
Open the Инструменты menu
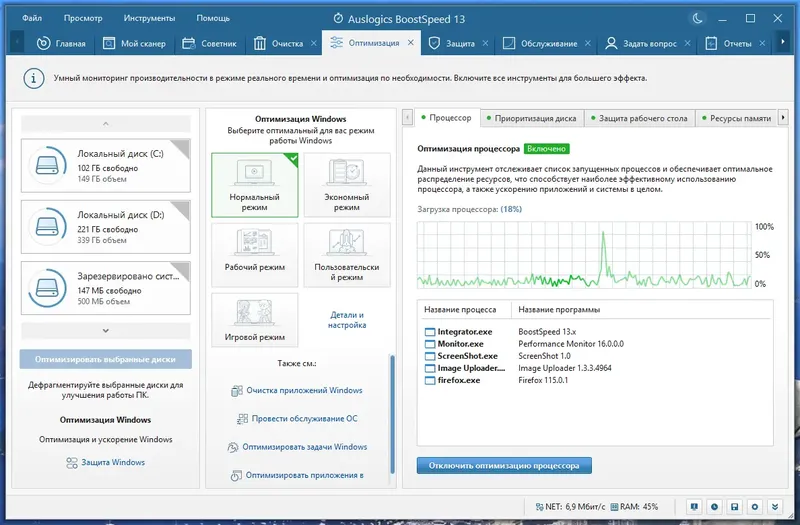tap(149, 18)
